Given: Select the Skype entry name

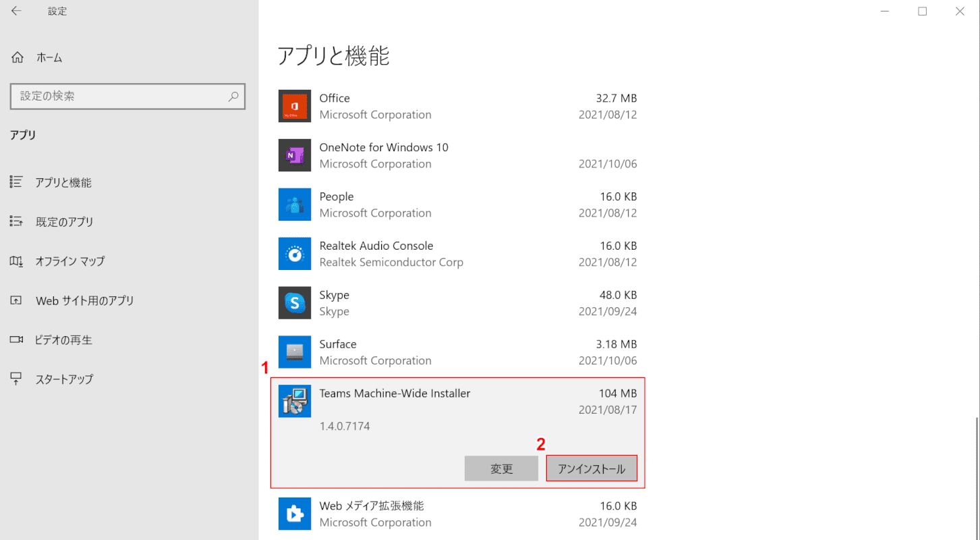Looking at the screenshot, I should [x=335, y=296].
